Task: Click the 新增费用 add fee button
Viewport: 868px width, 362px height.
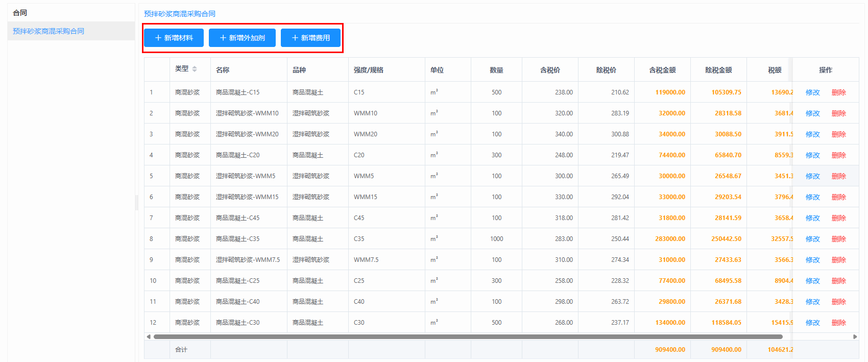Action: 310,38
